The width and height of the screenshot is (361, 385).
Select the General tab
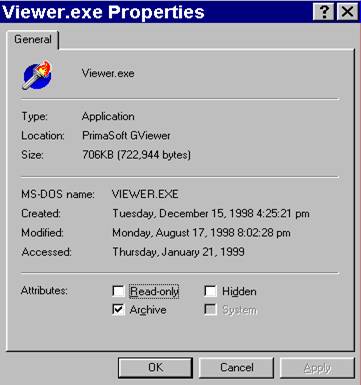pos(33,39)
